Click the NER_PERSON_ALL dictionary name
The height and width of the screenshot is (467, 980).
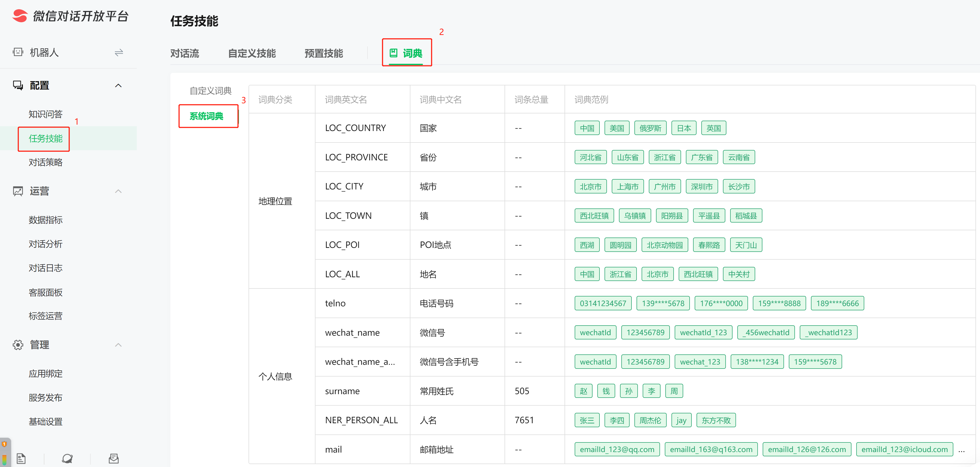click(x=361, y=420)
